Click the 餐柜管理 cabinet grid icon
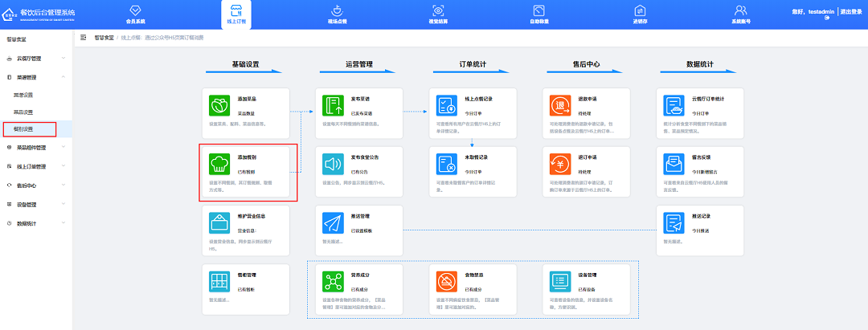The width and height of the screenshot is (868, 330). click(x=217, y=281)
